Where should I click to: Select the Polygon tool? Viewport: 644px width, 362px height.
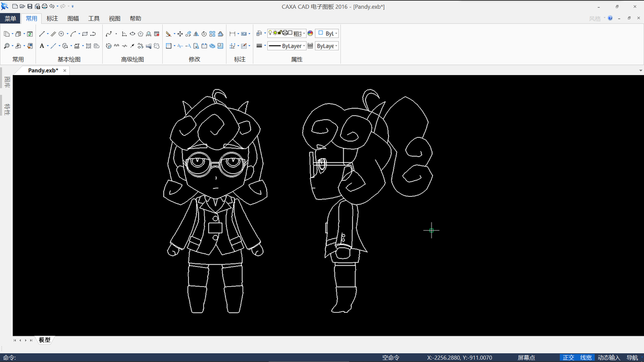pyautogui.click(x=140, y=34)
